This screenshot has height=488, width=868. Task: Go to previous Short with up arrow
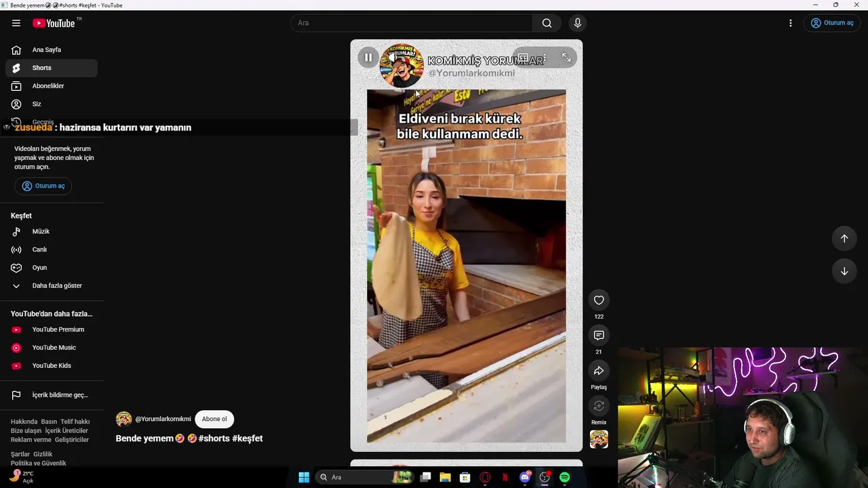[x=844, y=239]
